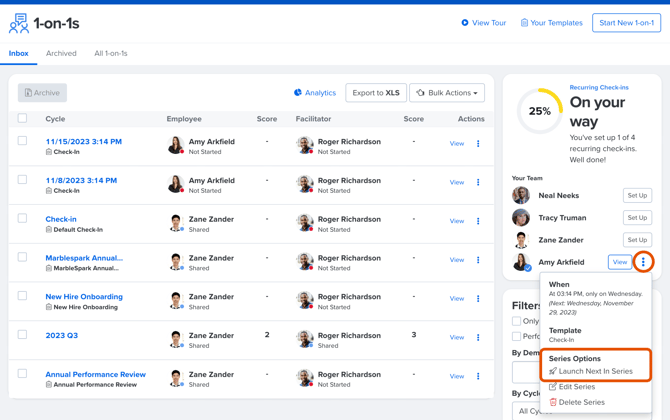670x420 pixels.
Task: Click the View Tour play icon
Action: [x=465, y=23]
